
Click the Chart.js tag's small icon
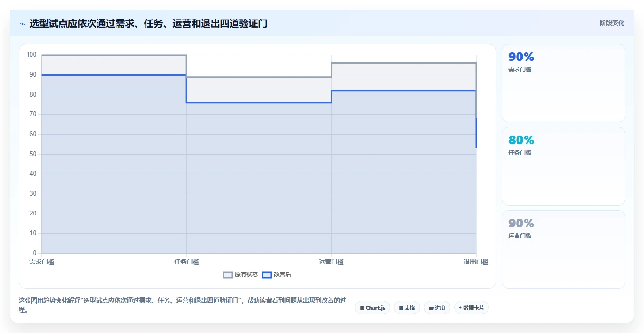pos(362,308)
